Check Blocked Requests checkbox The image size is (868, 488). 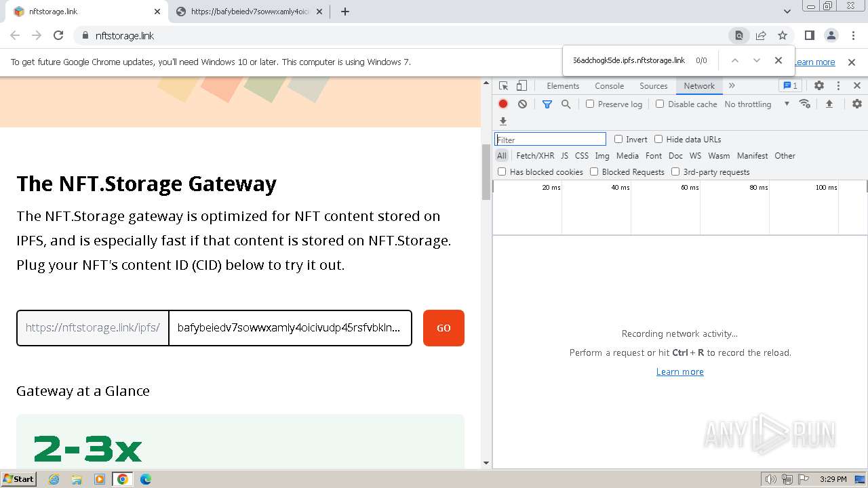point(594,171)
